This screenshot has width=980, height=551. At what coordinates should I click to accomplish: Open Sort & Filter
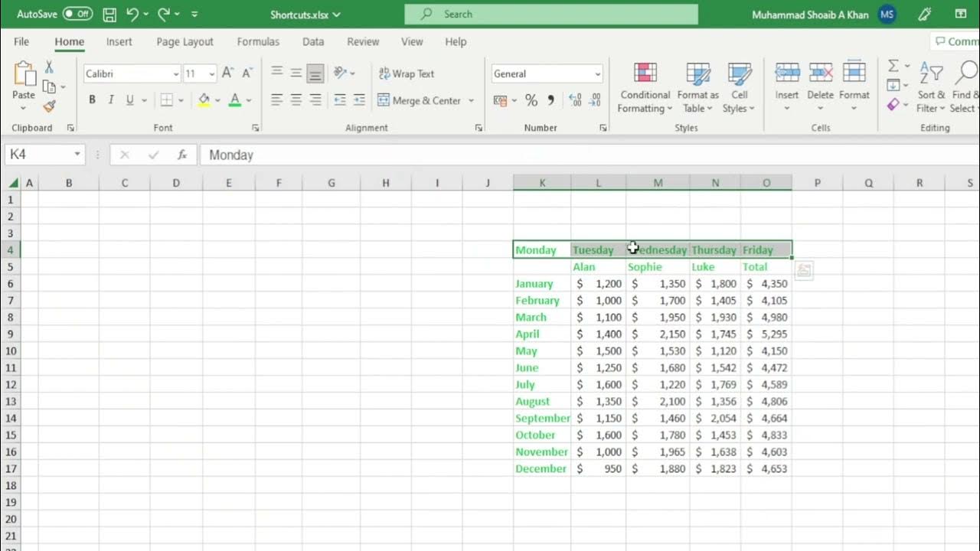931,88
